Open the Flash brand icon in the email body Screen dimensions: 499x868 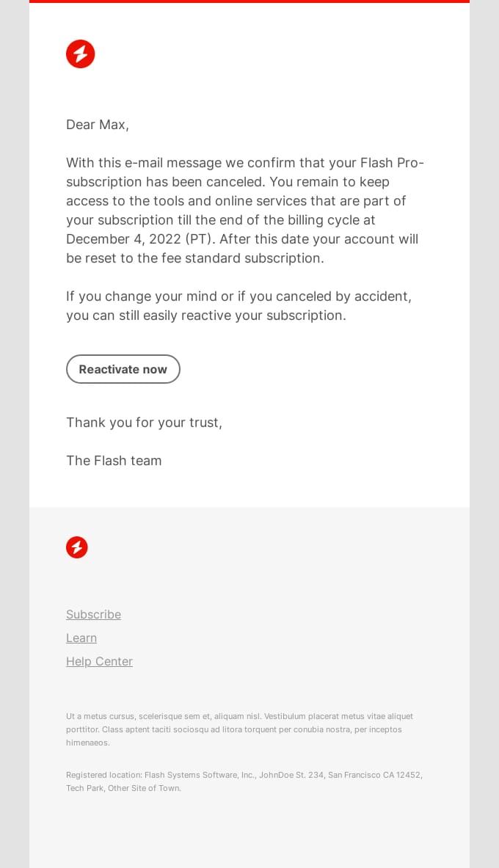click(81, 54)
